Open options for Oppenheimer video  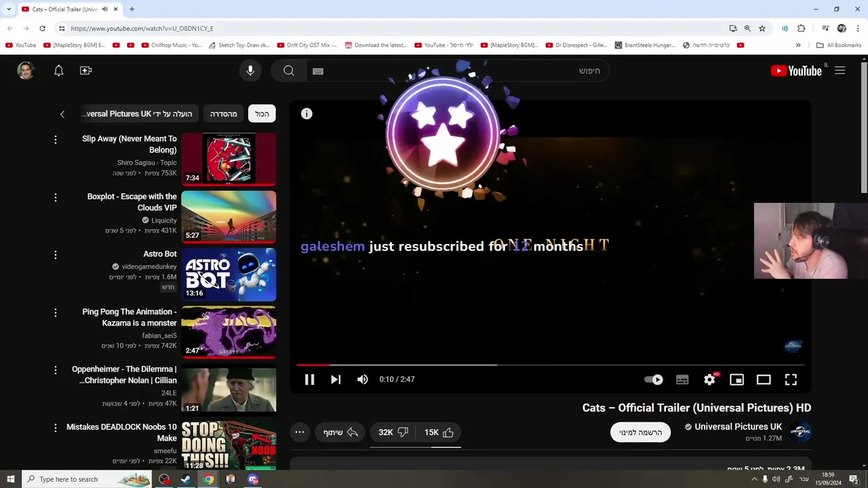pyautogui.click(x=56, y=370)
